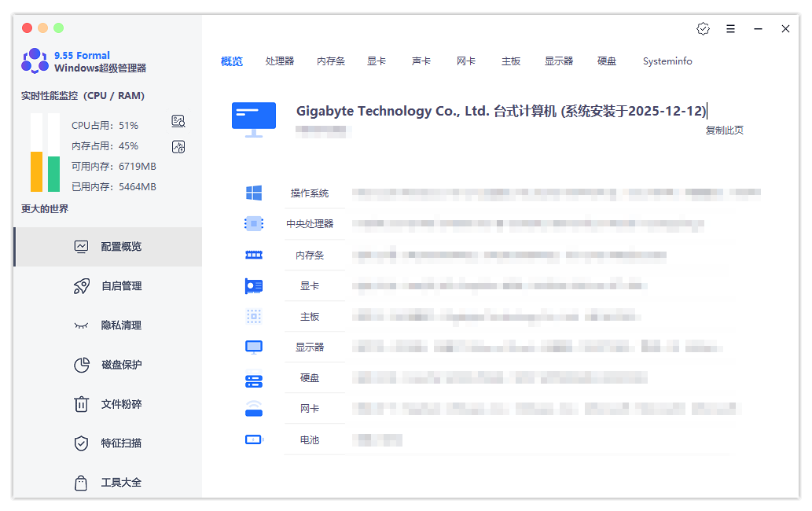
Task: Click the battery icon for 电池
Action: click(254, 439)
